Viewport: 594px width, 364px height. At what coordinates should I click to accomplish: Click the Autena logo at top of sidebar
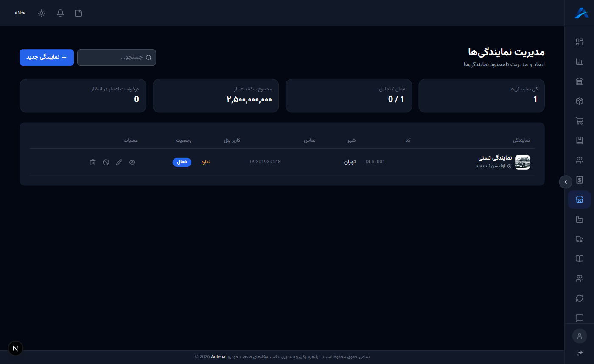coord(581,13)
